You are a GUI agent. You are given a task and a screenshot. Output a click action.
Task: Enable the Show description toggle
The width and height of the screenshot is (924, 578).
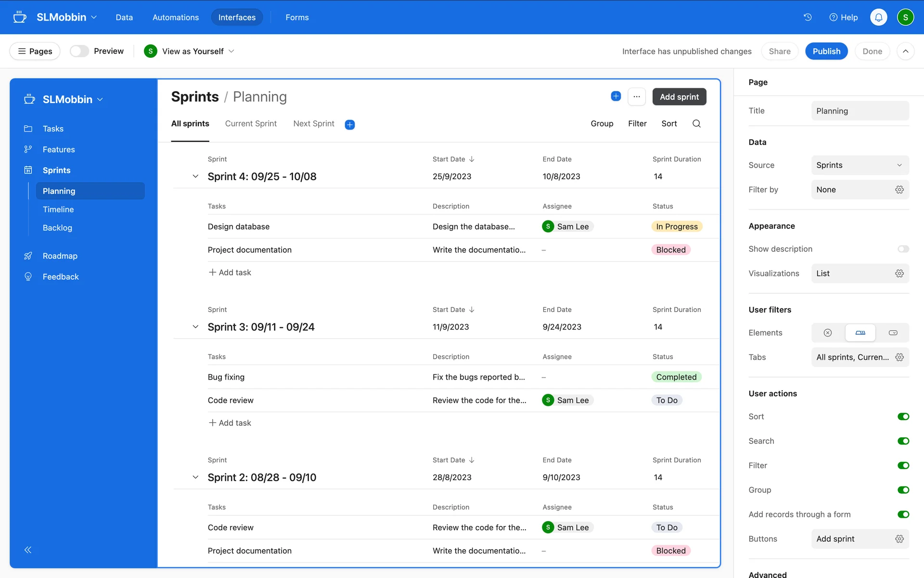903,249
